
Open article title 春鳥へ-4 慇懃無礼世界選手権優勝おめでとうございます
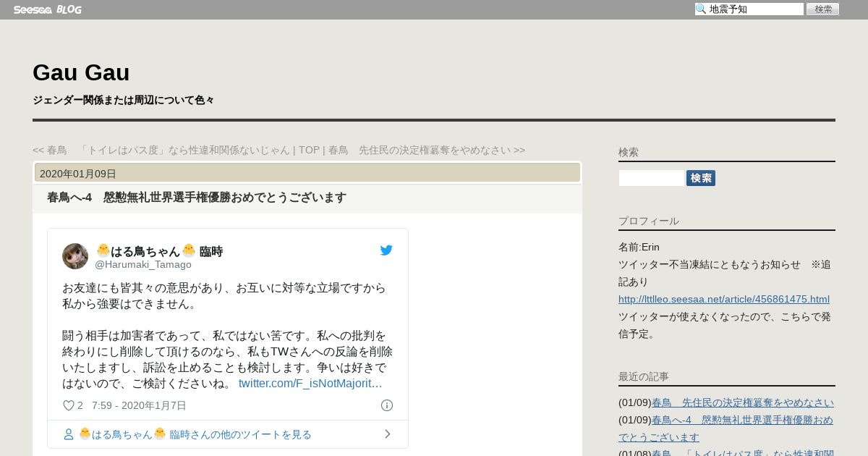[197, 198]
